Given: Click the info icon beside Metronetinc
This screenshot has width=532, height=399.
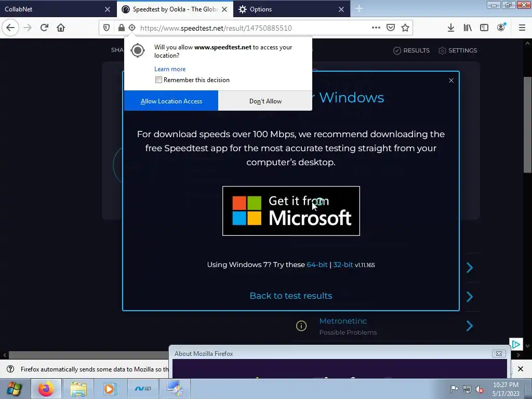Looking at the screenshot, I should coord(301,326).
